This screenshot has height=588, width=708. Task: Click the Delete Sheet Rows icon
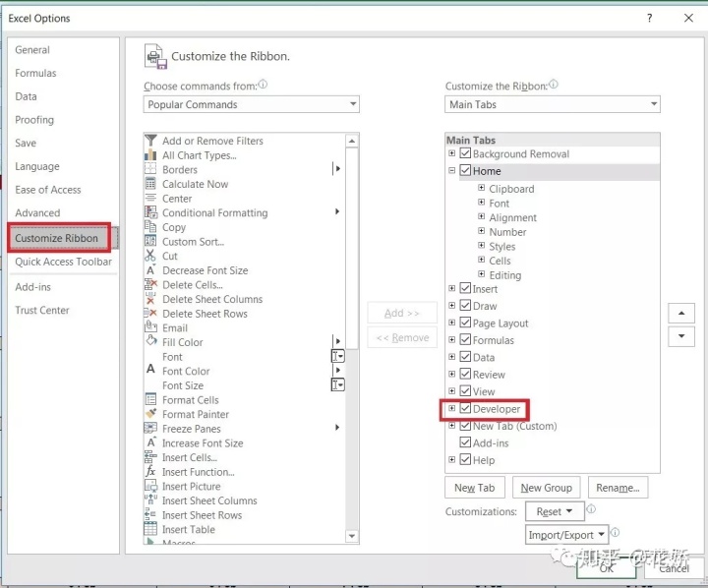coord(150,313)
